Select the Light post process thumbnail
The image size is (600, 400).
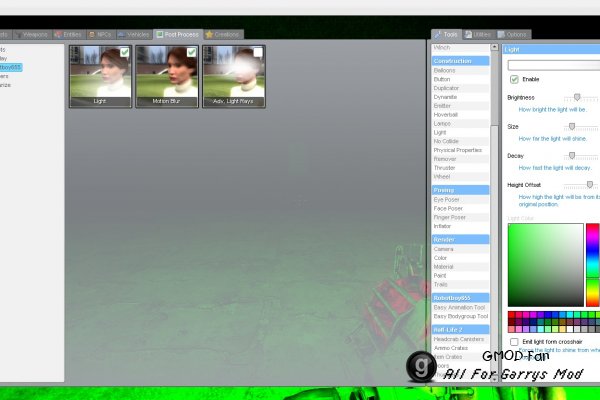click(x=100, y=75)
